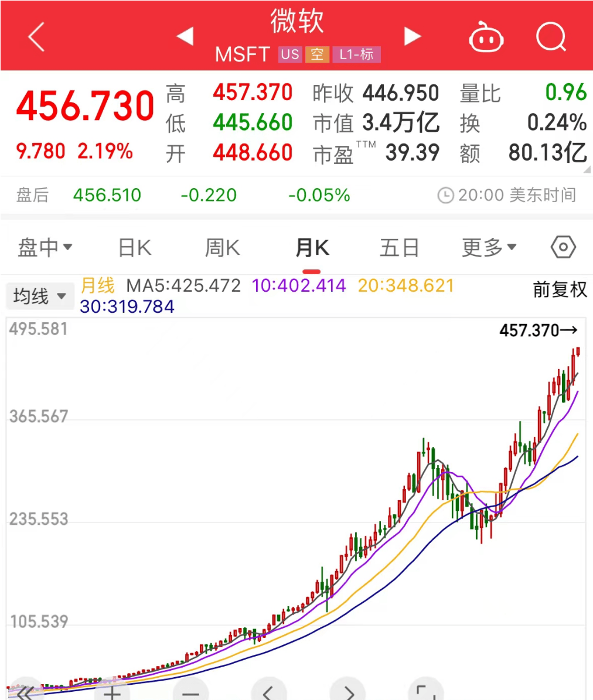Expand quote details corner triangle

587,169
